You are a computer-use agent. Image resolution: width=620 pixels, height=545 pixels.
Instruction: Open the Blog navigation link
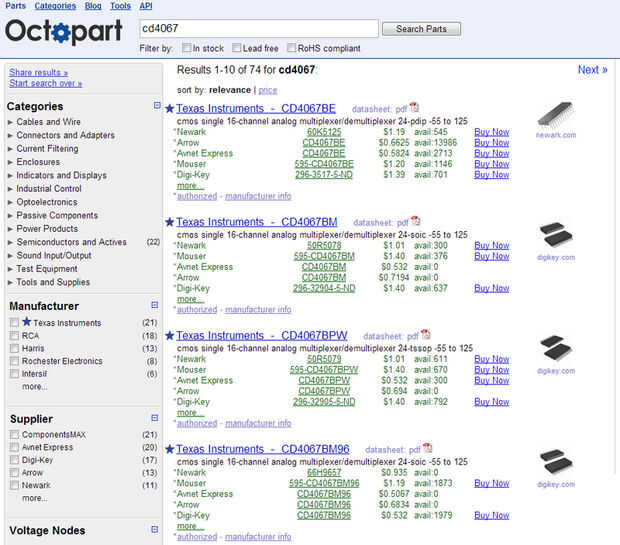[x=93, y=6]
